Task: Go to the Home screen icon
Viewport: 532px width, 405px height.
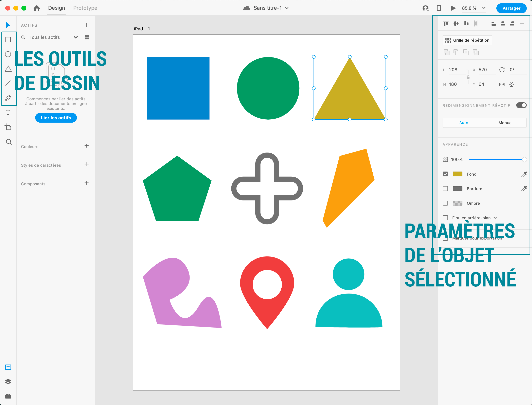Action: [37, 8]
